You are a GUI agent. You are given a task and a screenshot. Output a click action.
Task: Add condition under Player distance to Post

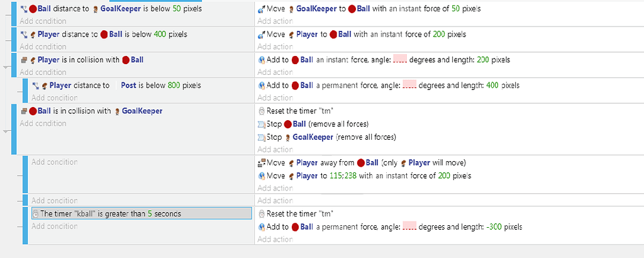tap(55, 98)
